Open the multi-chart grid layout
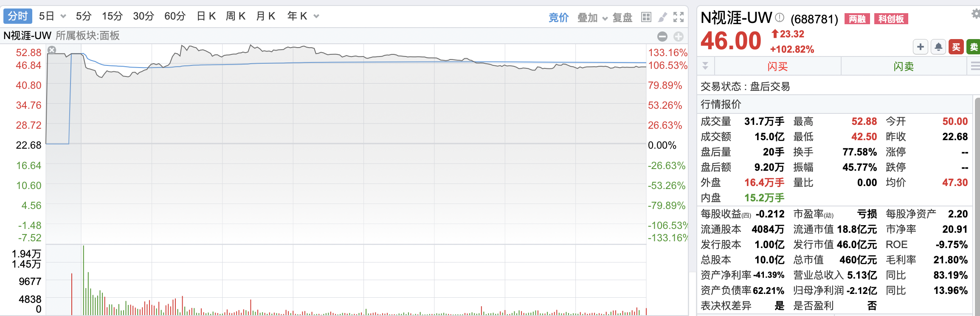The width and height of the screenshot is (980, 316). (x=646, y=17)
